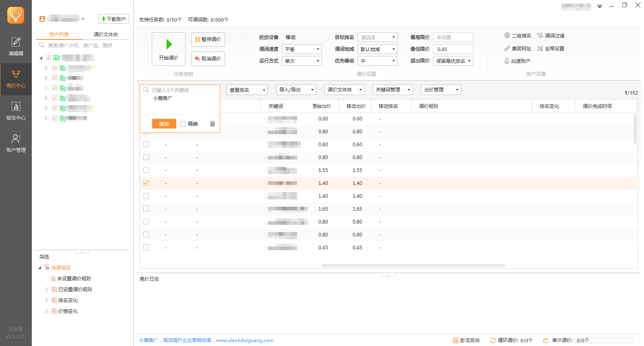This screenshot has height=346, width=644.
Task: Check the row with price 0.45
Action: (x=146, y=247)
